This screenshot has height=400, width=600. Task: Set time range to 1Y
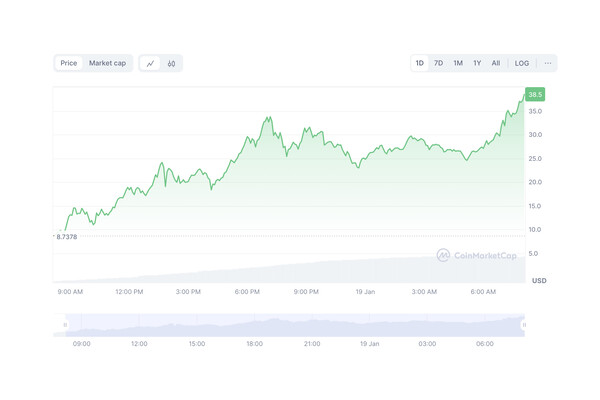[477, 63]
